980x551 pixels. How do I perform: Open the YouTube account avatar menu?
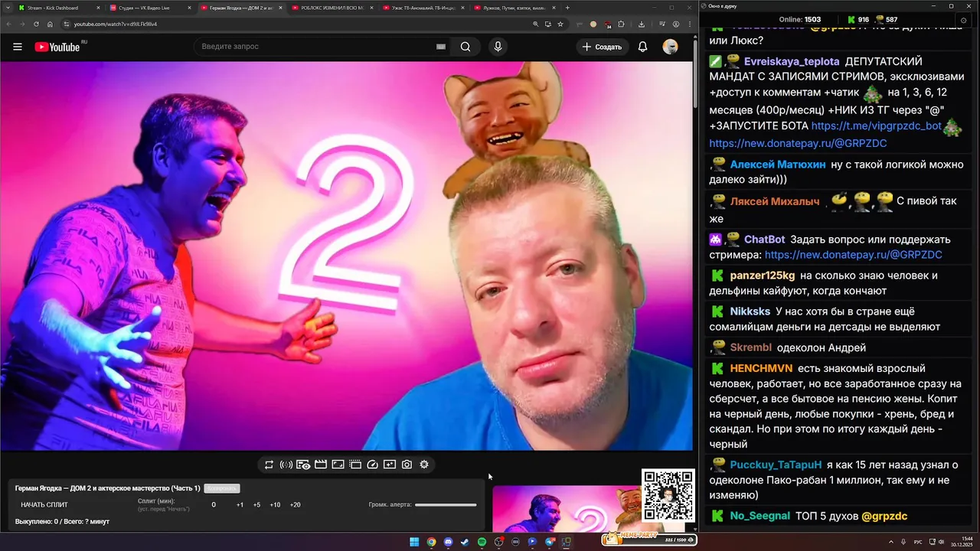pyautogui.click(x=671, y=47)
